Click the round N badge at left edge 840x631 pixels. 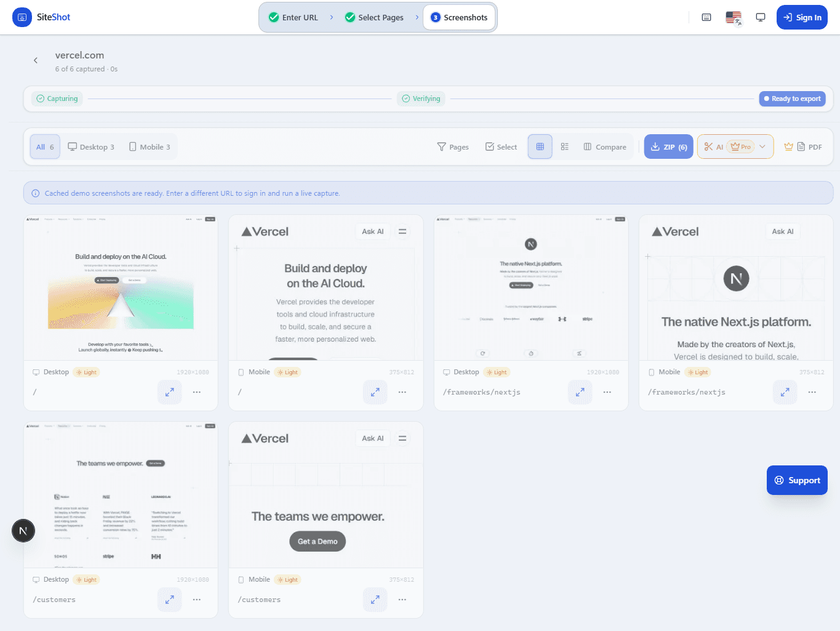(x=23, y=531)
